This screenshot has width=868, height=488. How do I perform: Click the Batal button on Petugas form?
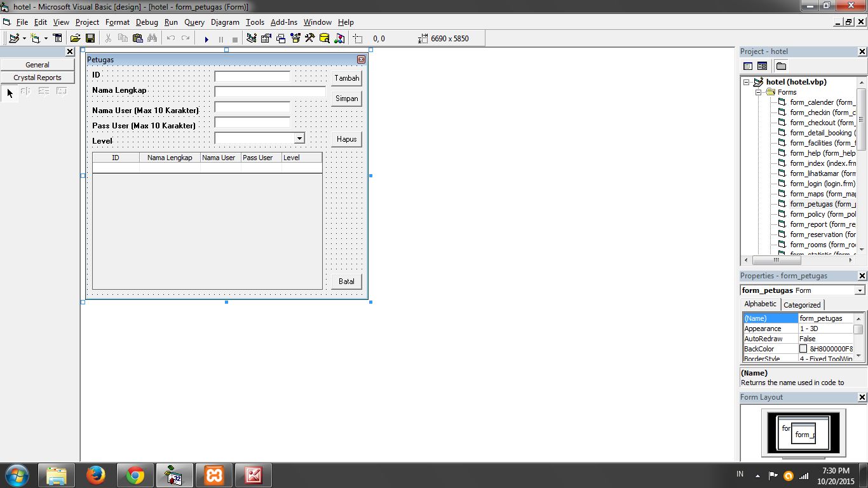pyautogui.click(x=346, y=281)
